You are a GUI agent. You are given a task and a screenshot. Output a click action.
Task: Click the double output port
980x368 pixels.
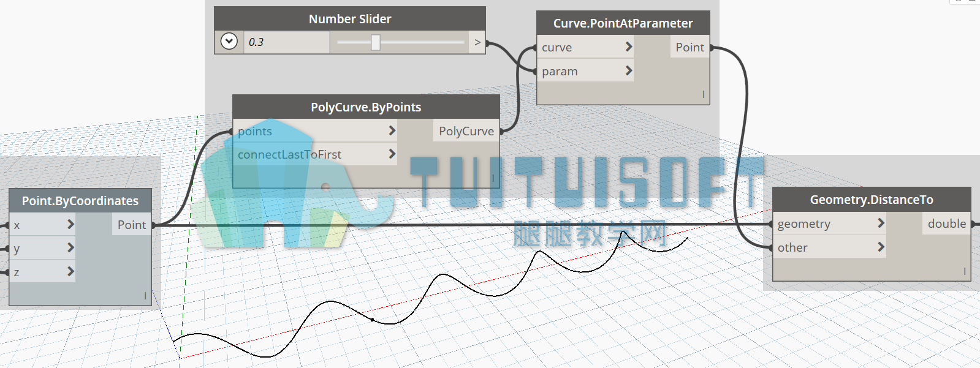[x=947, y=223]
